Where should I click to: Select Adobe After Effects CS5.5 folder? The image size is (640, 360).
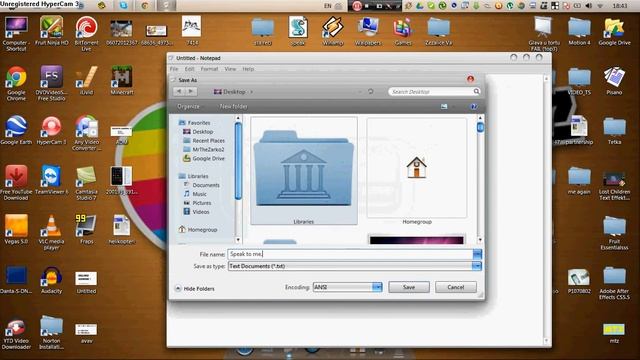point(614,283)
